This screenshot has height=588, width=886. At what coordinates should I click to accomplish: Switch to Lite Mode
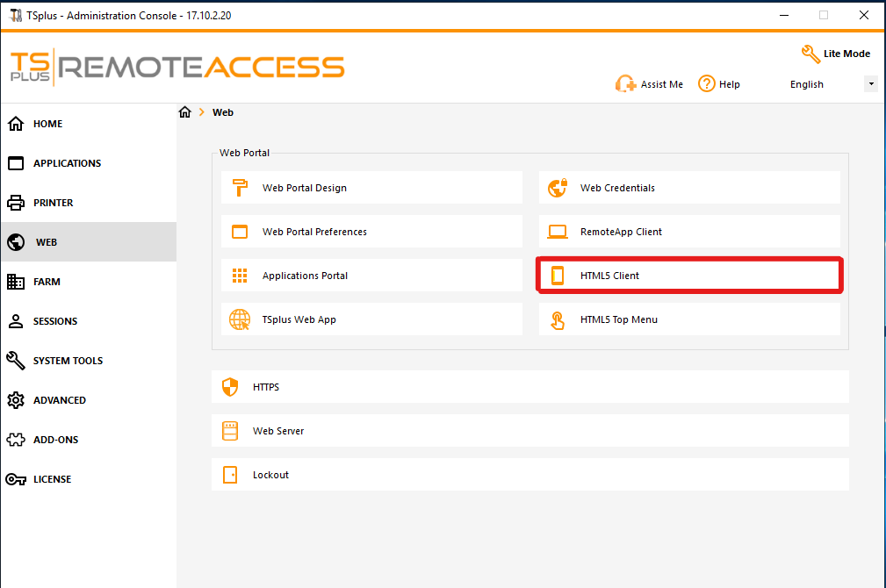(x=836, y=54)
